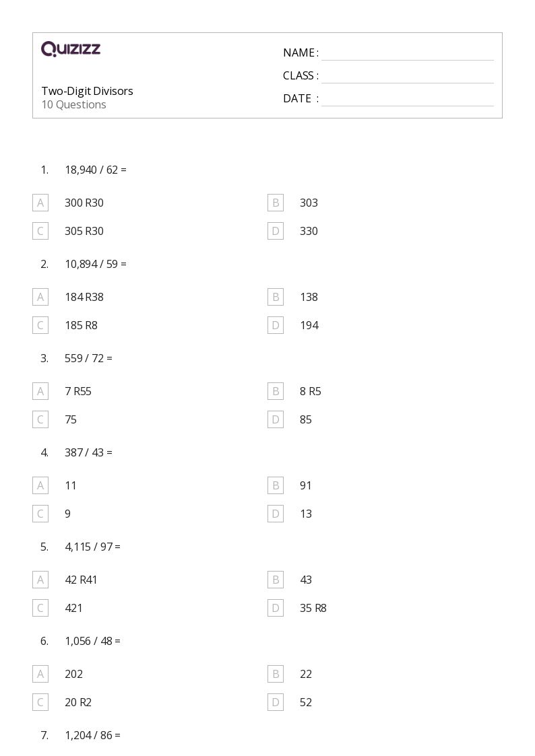Click the DATE input line
Viewport: 535px width, 756px height.
point(408,100)
